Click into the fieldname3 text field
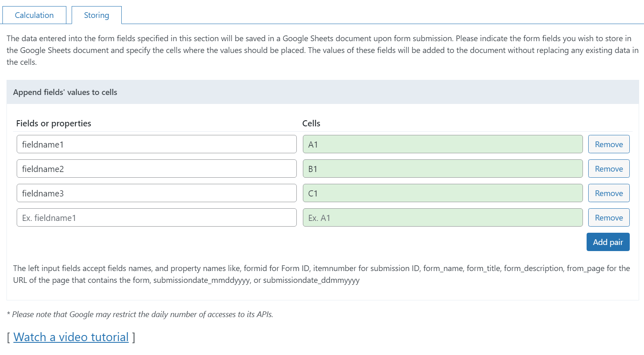The height and width of the screenshot is (355, 644). [x=156, y=193]
